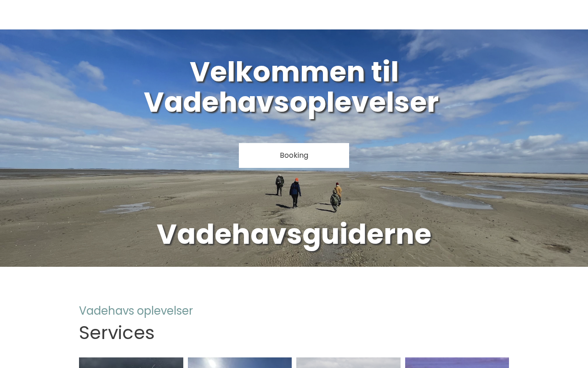Open the purple service thumbnail
Image resolution: width=588 pixels, height=368 pixels.
tap(457, 362)
